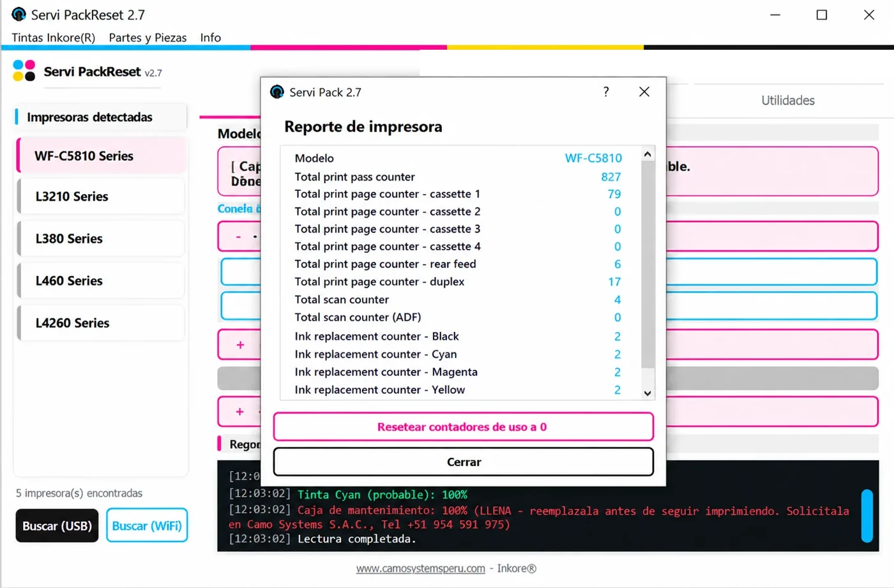This screenshot has width=894, height=588.
Task: Click the Cerrar button in the dialog
Action: [x=463, y=462]
